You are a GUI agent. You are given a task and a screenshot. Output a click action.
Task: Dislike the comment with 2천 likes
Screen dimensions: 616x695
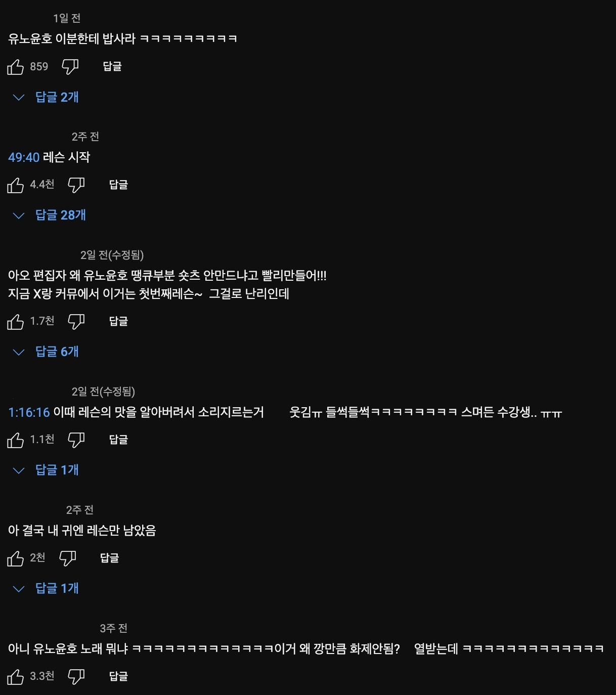click(68, 558)
